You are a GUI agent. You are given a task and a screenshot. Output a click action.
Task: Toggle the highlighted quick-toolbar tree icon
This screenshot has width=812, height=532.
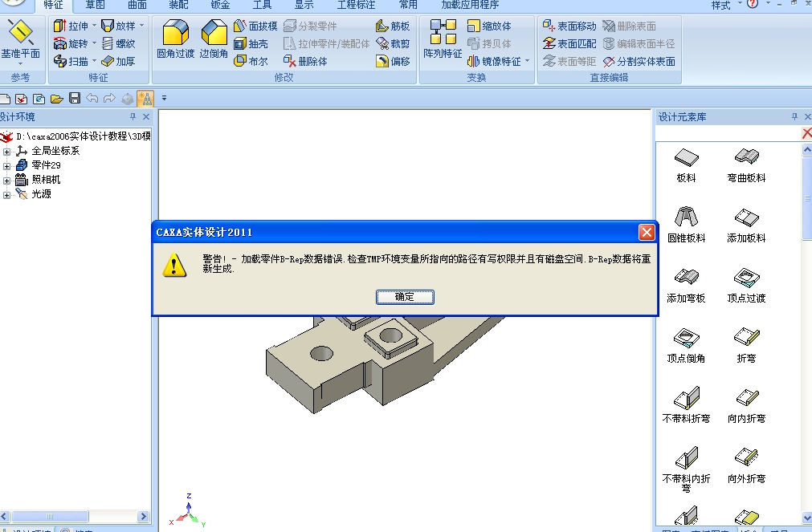coord(145,98)
